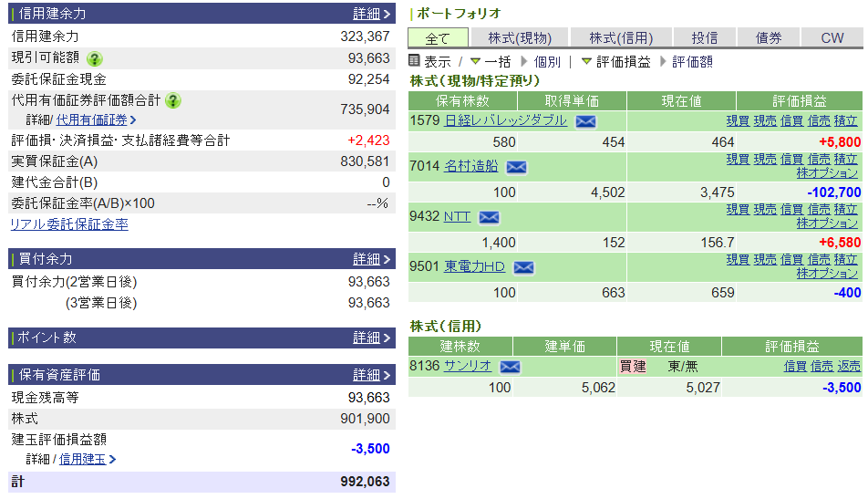
Task: Click the mail icon next to 日経レバレッジダブル
Action: point(585,121)
